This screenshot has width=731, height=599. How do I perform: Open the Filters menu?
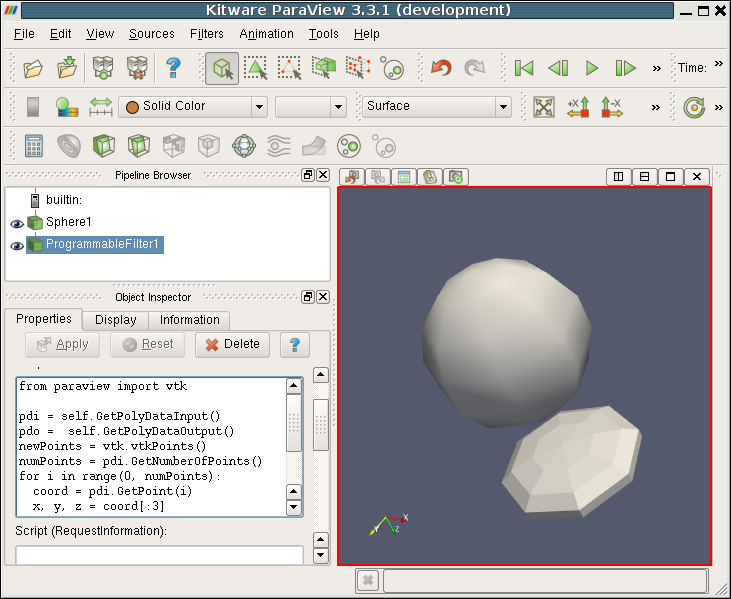click(x=207, y=34)
